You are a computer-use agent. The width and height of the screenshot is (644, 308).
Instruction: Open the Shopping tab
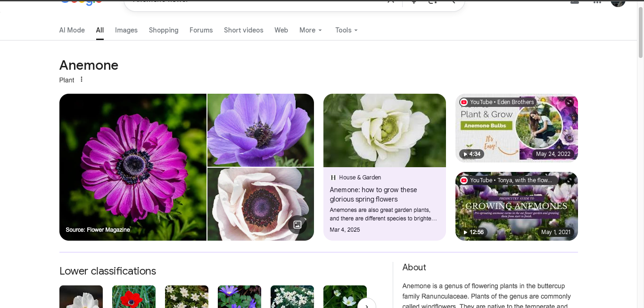tap(164, 30)
